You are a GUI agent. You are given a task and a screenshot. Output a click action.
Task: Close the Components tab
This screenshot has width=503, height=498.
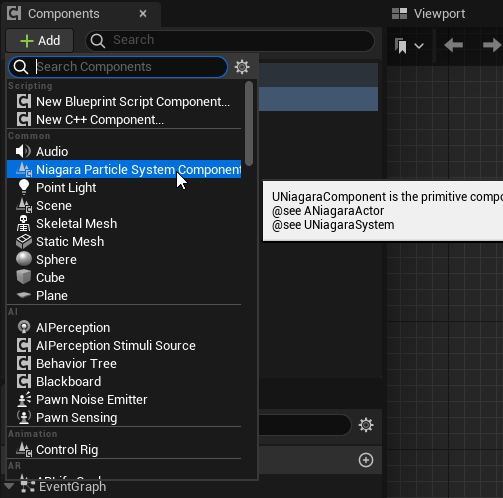pos(143,14)
